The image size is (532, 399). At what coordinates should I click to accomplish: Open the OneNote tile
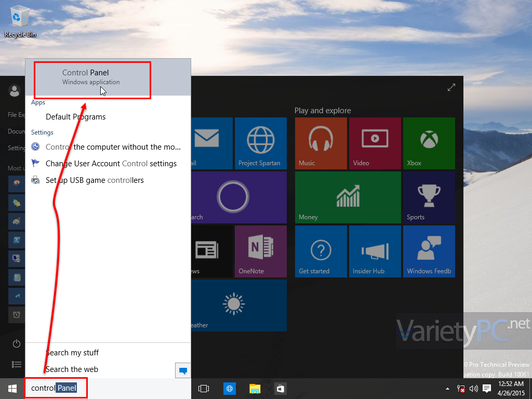(x=261, y=251)
